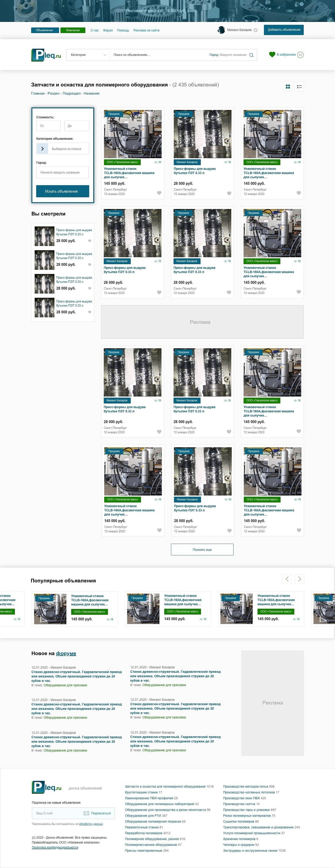Select the Компании tab
The image size is (335, 868).
pos(73,30)
